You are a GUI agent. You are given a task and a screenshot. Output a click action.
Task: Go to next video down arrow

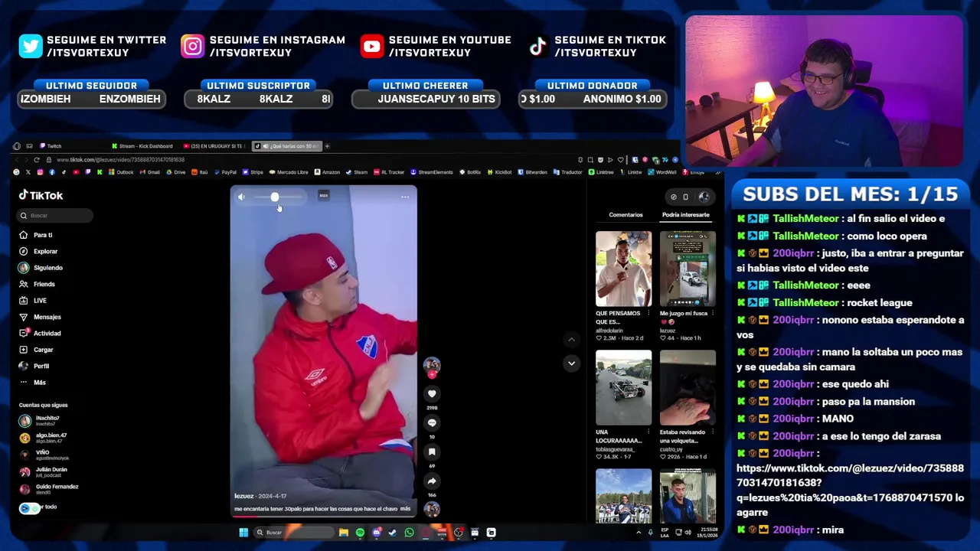(x=571, y=364)
